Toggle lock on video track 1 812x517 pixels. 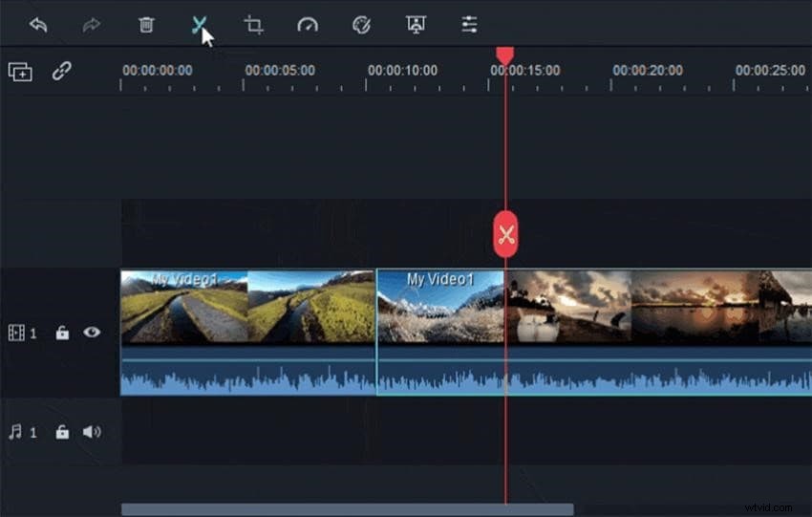(62, 332)
